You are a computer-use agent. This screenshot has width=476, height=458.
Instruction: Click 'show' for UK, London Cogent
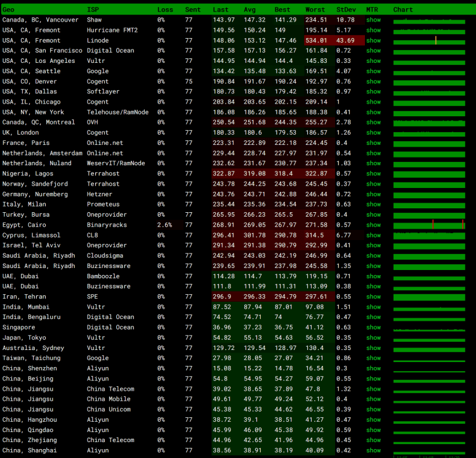373,133
